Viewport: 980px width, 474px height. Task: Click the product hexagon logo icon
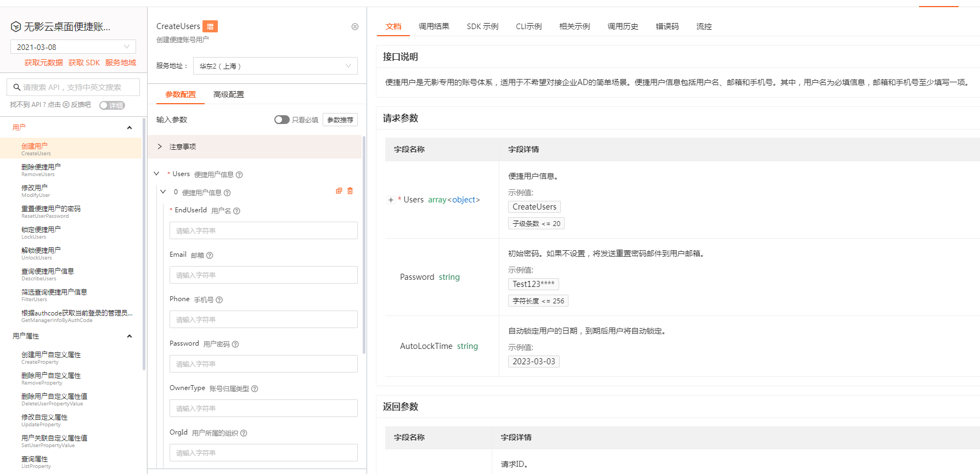pos(16,26)
